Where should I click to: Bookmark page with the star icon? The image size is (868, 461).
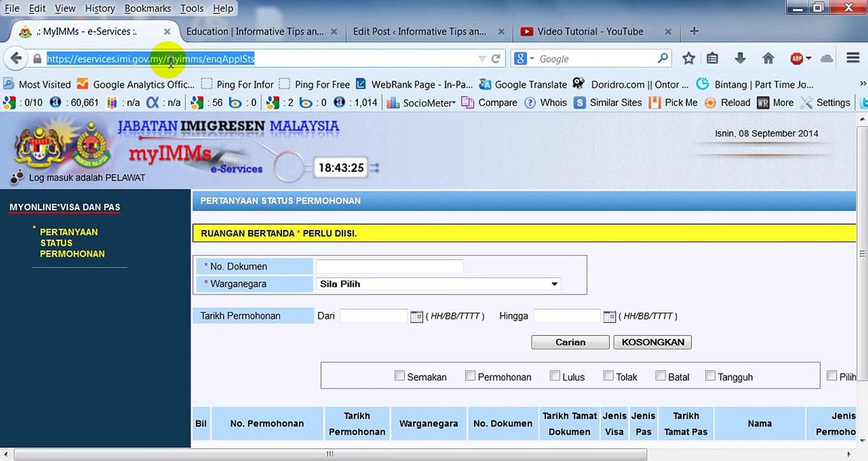click(x=688, y=58)
